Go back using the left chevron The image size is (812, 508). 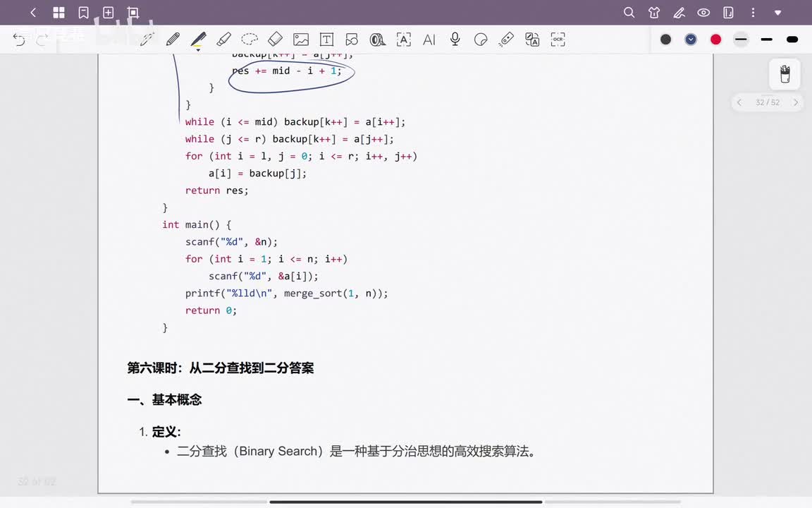point(33,13)
